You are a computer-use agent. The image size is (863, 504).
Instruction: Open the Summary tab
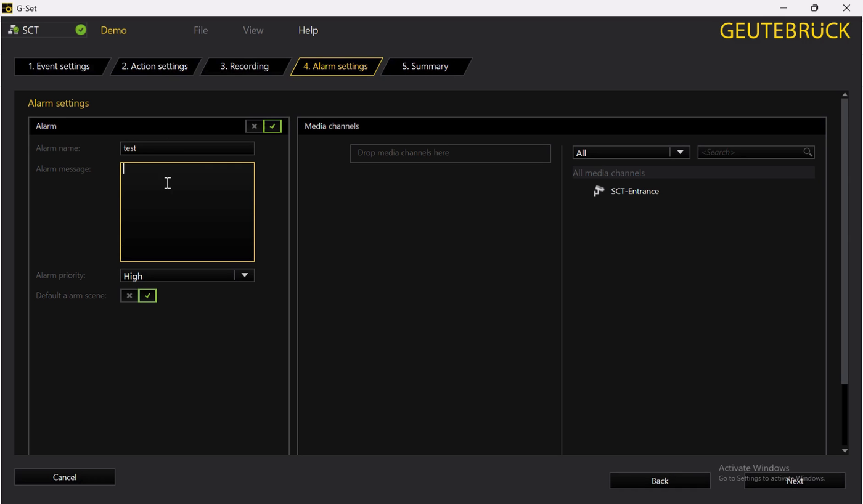425,67
